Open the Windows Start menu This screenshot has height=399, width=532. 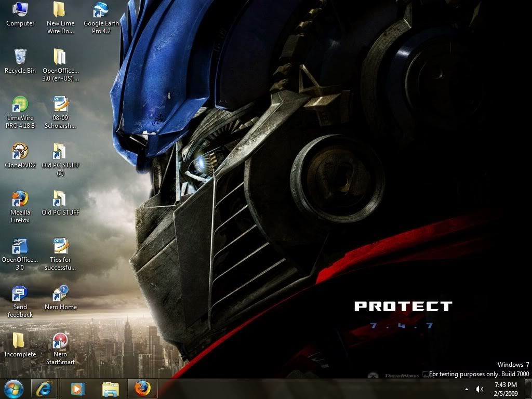[14, 388]
